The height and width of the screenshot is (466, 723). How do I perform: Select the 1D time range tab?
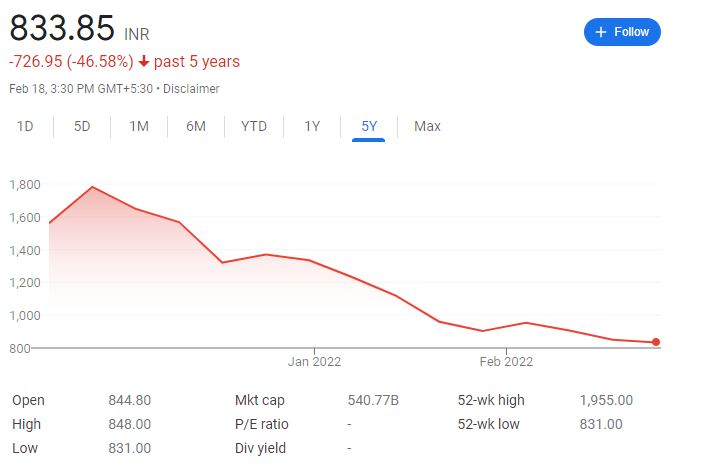click(25, 126)
